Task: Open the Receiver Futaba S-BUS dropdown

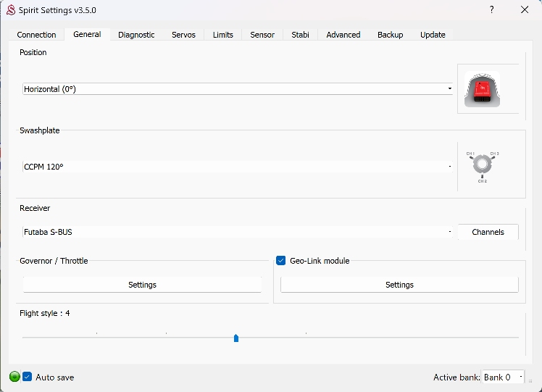Action: point(238,232)
